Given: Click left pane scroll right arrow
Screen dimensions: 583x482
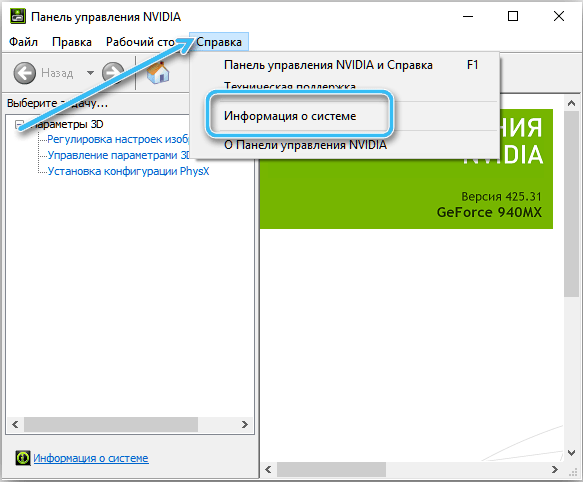Looking at the screenshot, I should coord(245,424).
